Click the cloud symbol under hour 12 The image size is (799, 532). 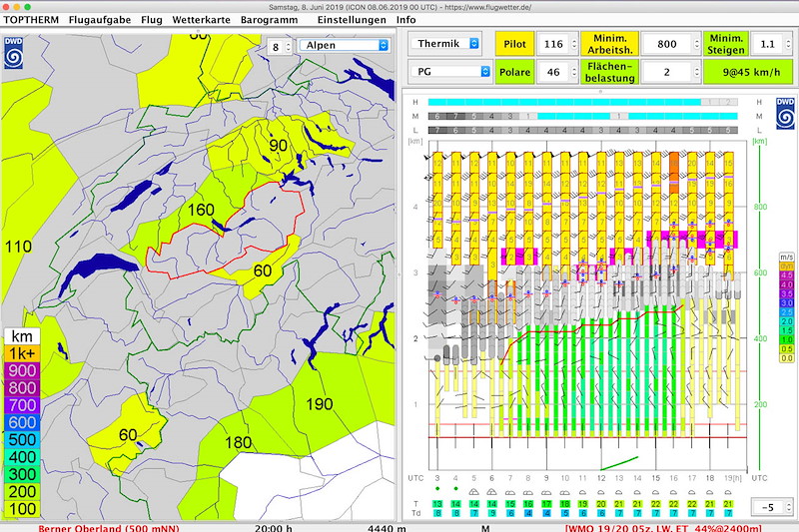(601, 492)
